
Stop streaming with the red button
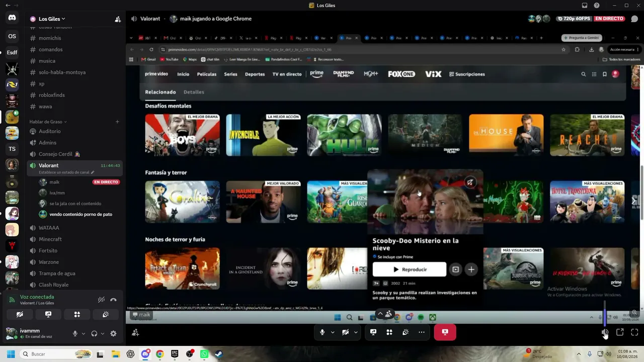click(x=445, y=332)
